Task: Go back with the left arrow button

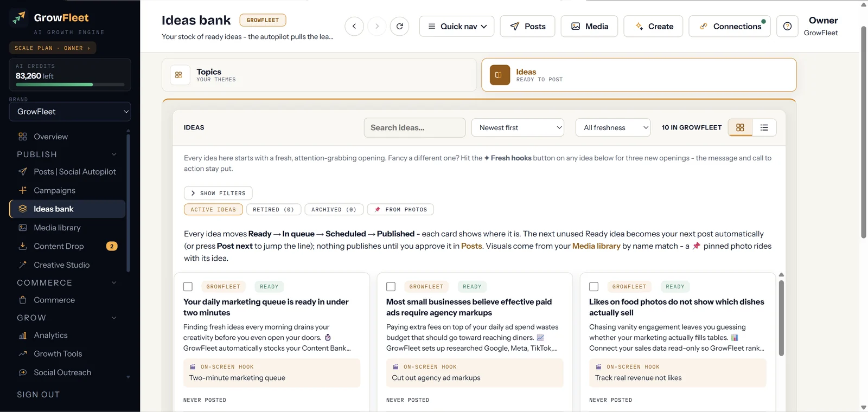Action: coord(354,26)
